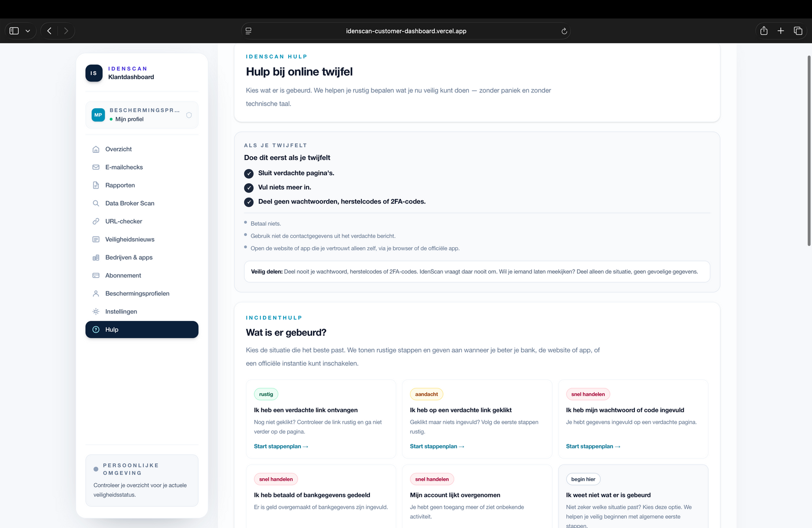Show tab overview icon
Viewport: 812px width, 528px height.
(x=798, y=31)
